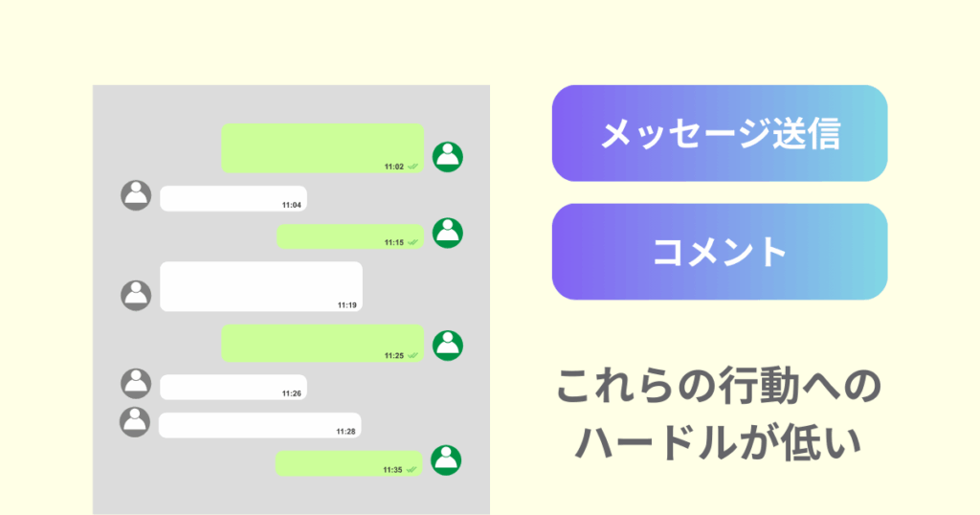Open the gray avatar next to the 11:28 message

tap(136, 421)
